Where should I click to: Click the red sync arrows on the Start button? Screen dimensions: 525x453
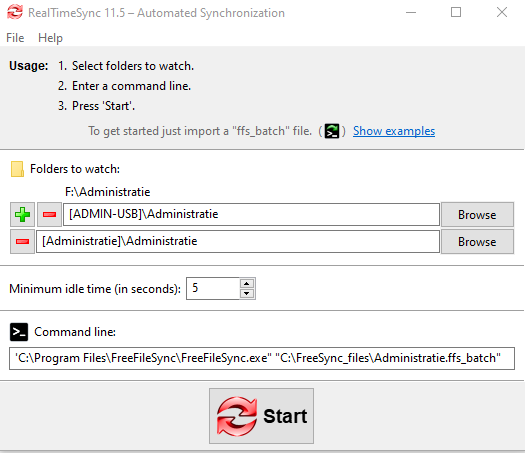(237, 417)
